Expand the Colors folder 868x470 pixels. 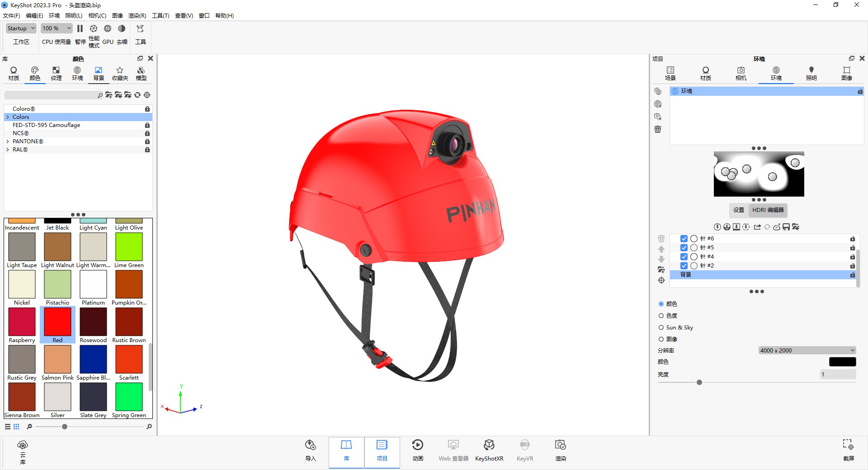8,117
